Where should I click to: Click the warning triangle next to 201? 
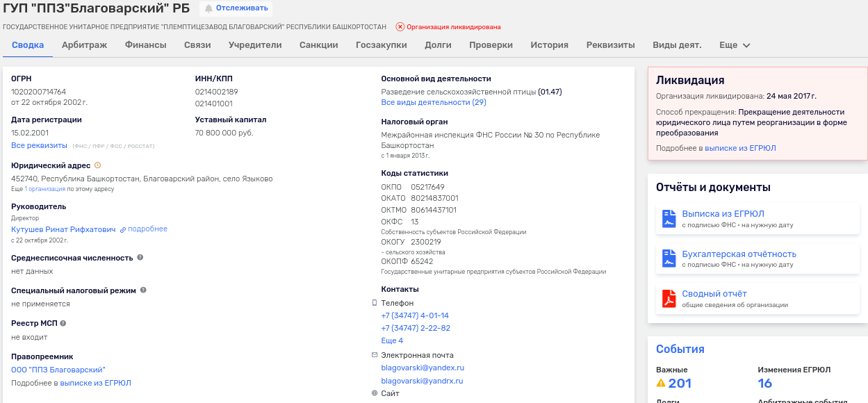pyautogui.click(x=661, y=383)
